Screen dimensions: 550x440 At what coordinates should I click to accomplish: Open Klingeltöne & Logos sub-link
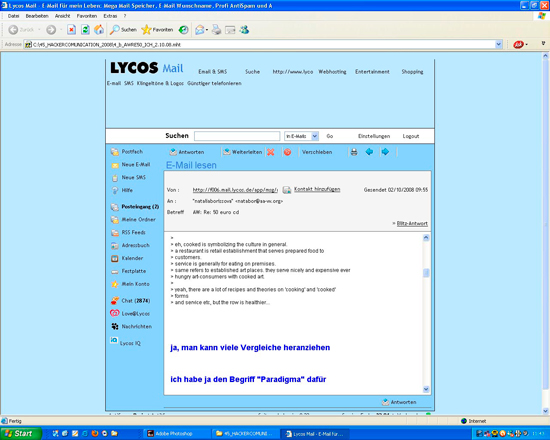[160, 83]
